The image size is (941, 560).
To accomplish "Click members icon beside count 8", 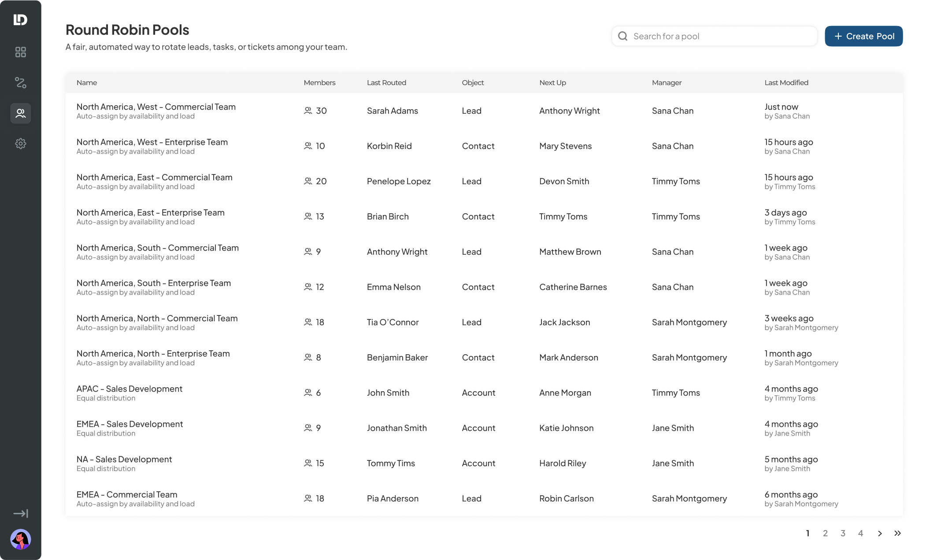I will (308, 357).
